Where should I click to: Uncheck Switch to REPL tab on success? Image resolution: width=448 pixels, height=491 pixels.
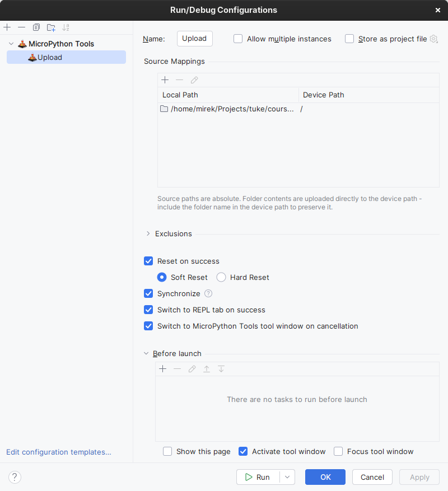[148, 310]
